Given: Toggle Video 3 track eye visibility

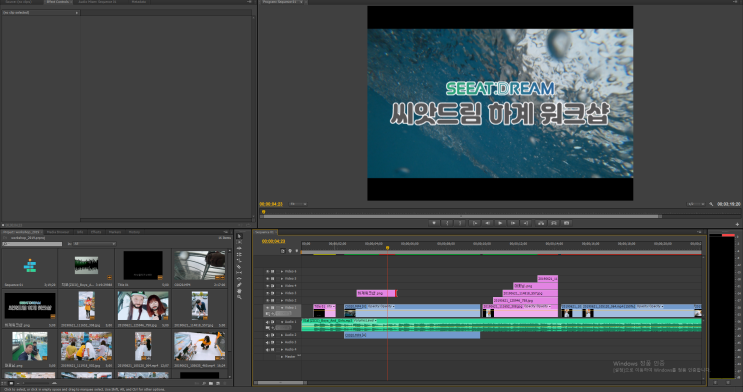Looking at the screenshot, I should (x=267, y=293).
